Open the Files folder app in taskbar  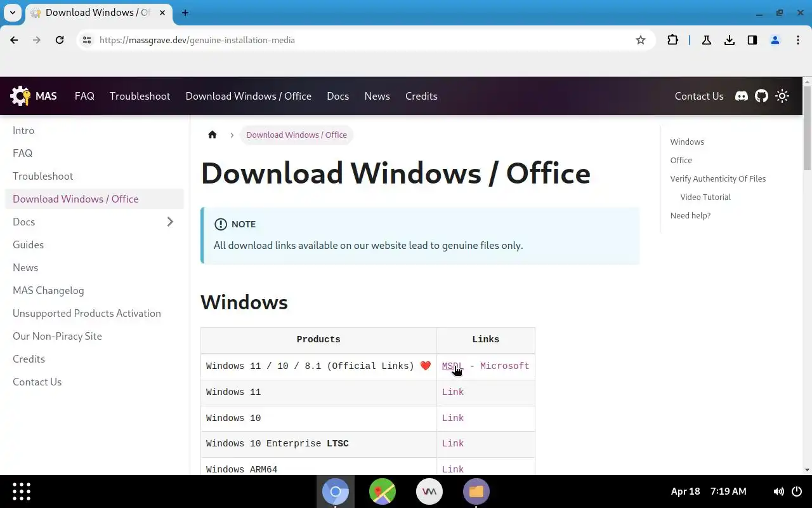(476, 491)
